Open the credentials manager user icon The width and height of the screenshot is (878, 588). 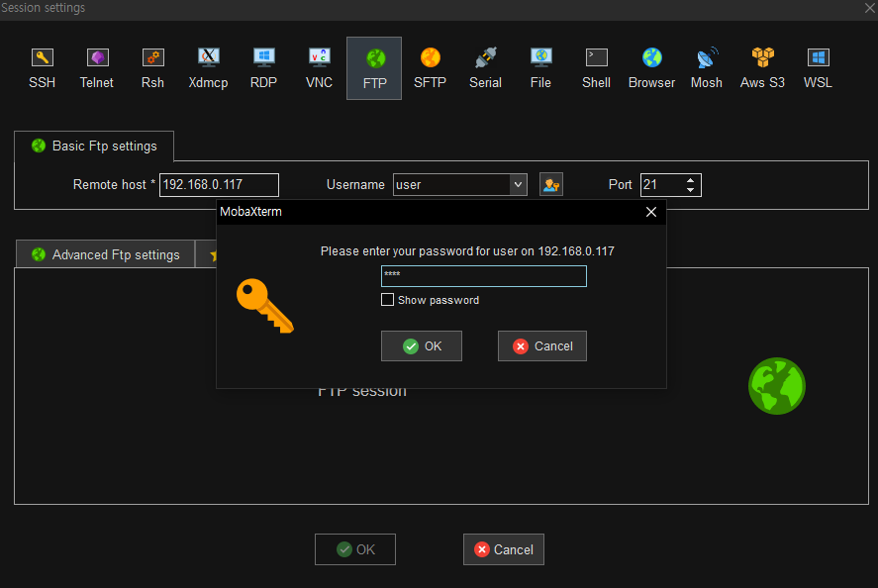pos(551,185)
